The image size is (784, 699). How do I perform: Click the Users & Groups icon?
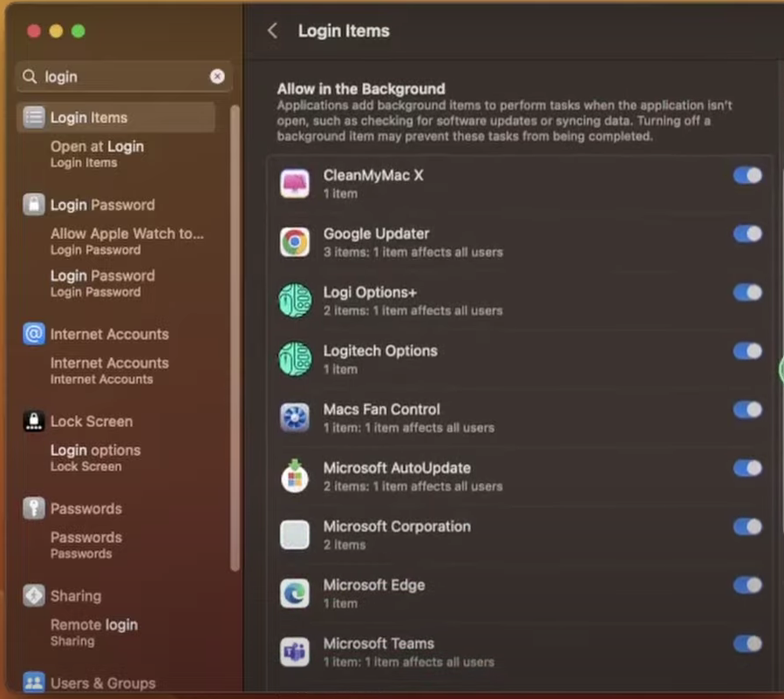coord(34,682)
